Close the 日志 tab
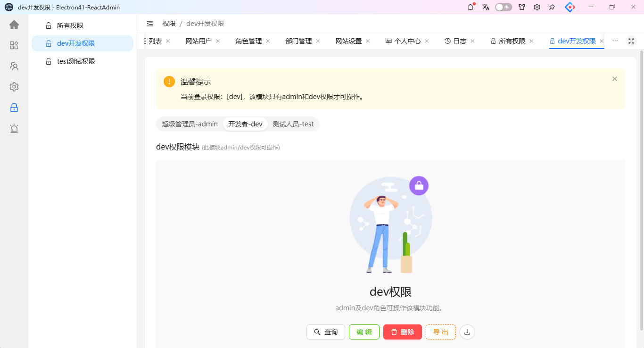This screenshot has width=644, height=348. (x=472, y=41)
